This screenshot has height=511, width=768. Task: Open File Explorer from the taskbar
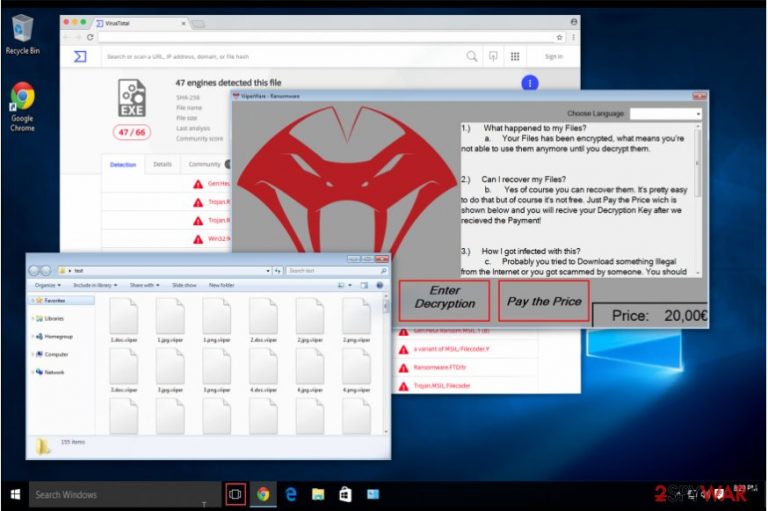pos(318,494)
